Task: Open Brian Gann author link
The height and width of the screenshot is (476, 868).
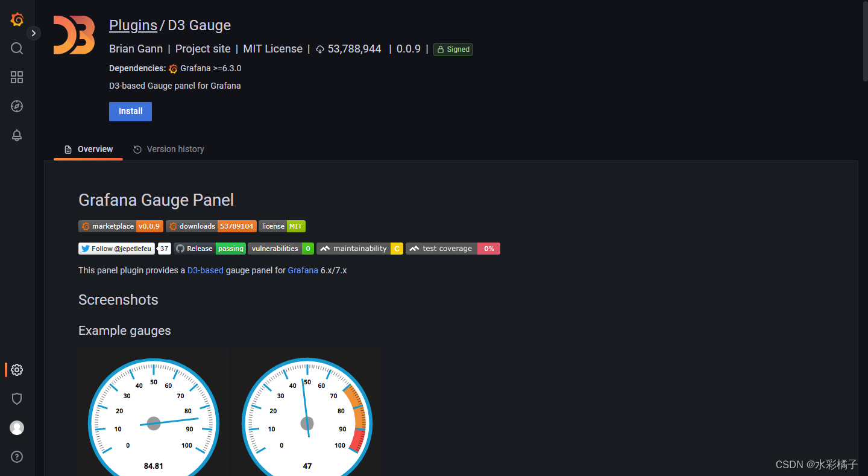Action: coord(136,49)
